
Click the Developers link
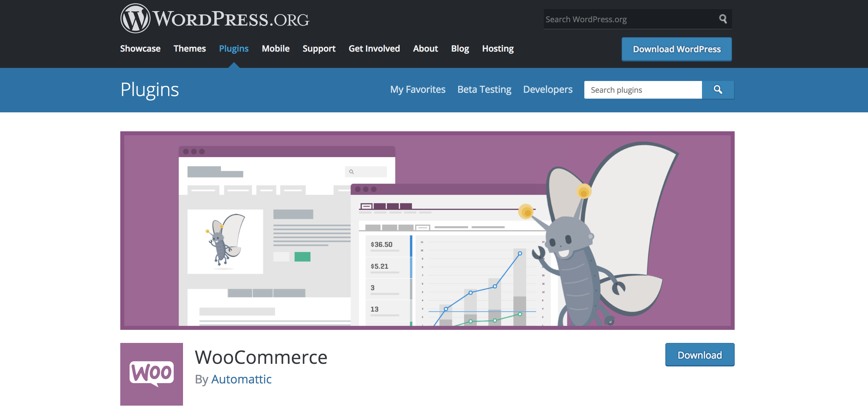click(x=547, y=89)
